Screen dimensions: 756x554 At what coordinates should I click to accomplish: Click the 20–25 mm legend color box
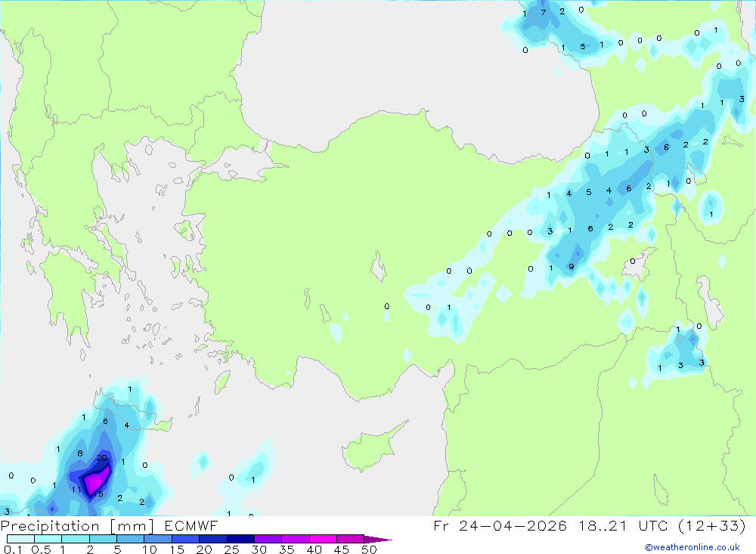tap(213, 539)
